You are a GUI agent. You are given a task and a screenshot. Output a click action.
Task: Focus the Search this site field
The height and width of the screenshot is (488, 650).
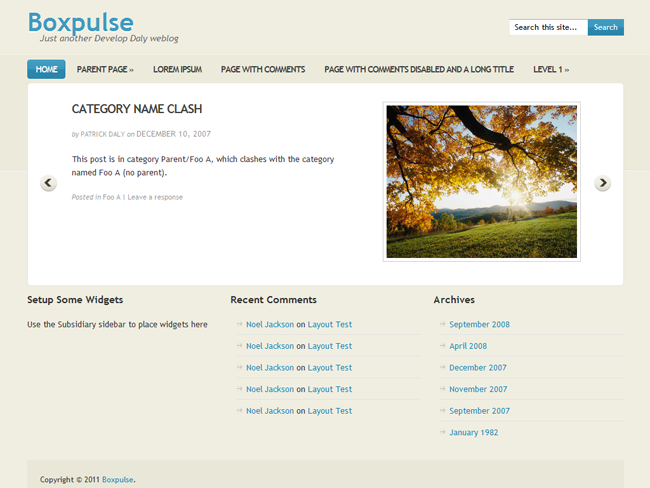click(548, 27)
